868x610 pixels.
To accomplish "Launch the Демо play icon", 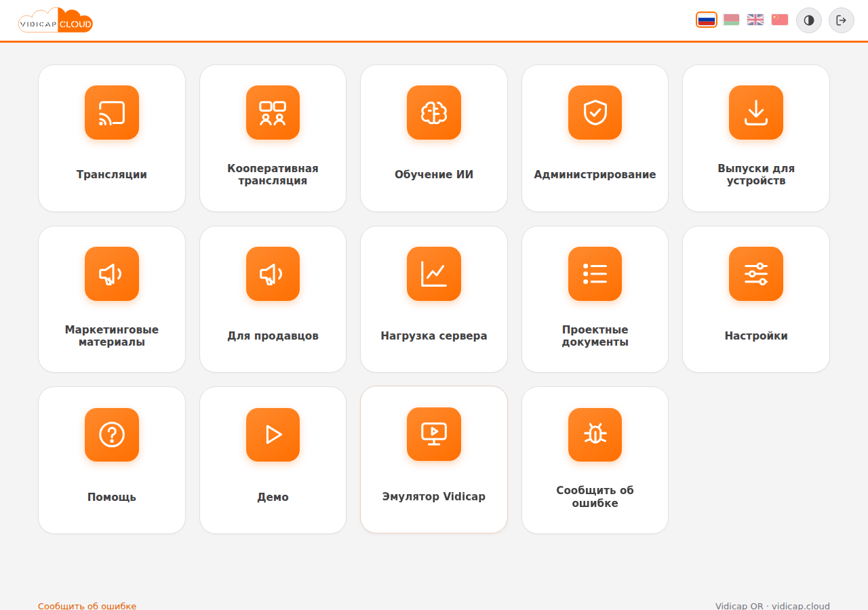I will 273,434.
